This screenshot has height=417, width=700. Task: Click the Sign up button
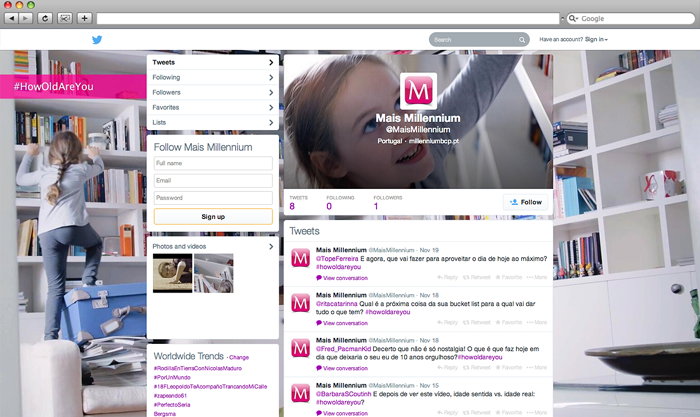tap(213, 217)
